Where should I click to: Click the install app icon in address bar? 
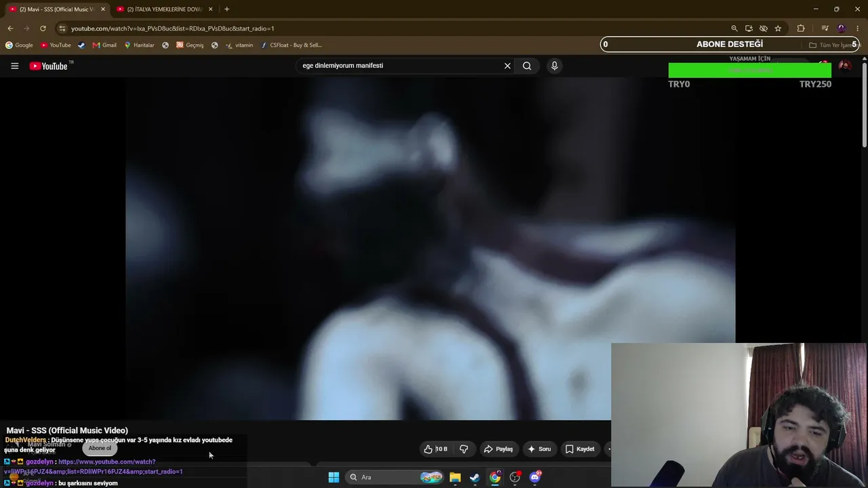point(749,28)
